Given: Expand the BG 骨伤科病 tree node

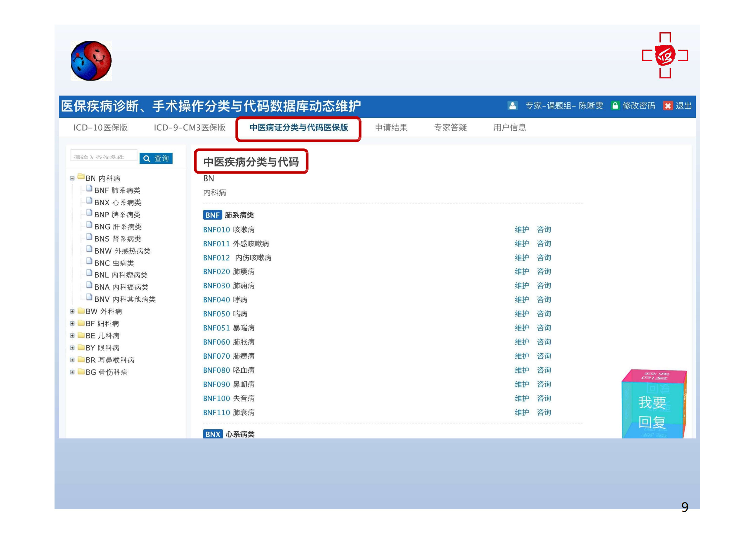Looking at the screenshot, I should click(72, 372).
